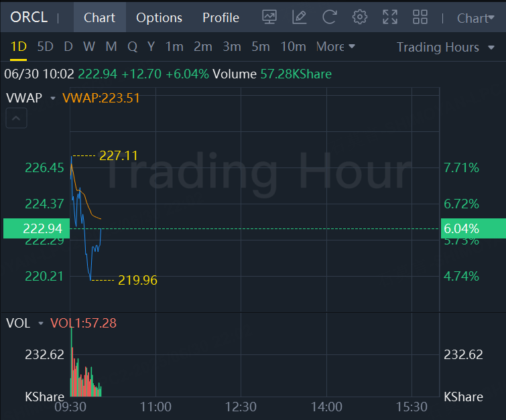Expand chart to fullscreen icon
Viewport: 506px width, 420px height.
390,17
